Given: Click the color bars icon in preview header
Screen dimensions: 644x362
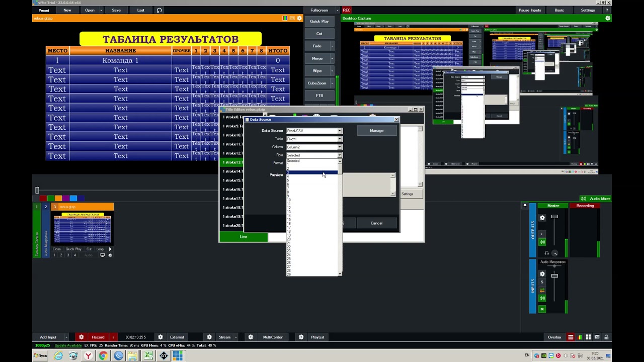Looking at the screenshot, I should coord(285,18).
